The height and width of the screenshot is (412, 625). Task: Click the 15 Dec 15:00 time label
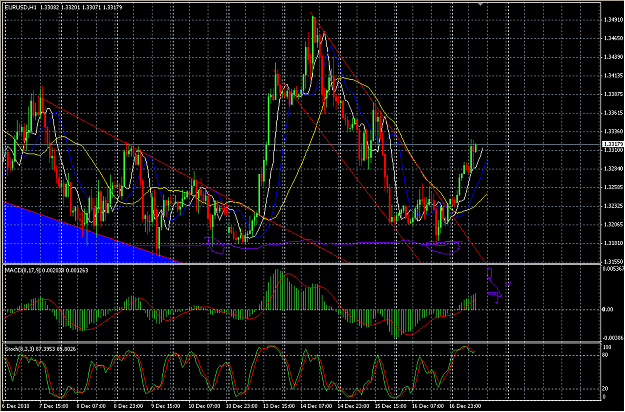(x=390, y=406)
